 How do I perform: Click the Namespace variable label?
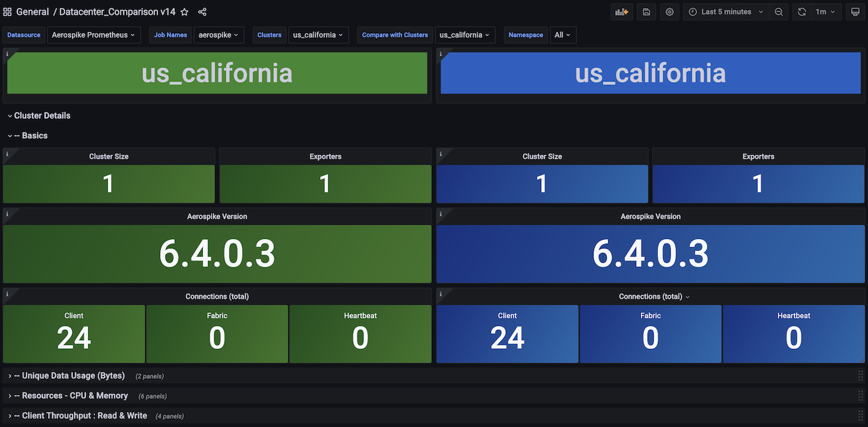[x=526, y=35]
